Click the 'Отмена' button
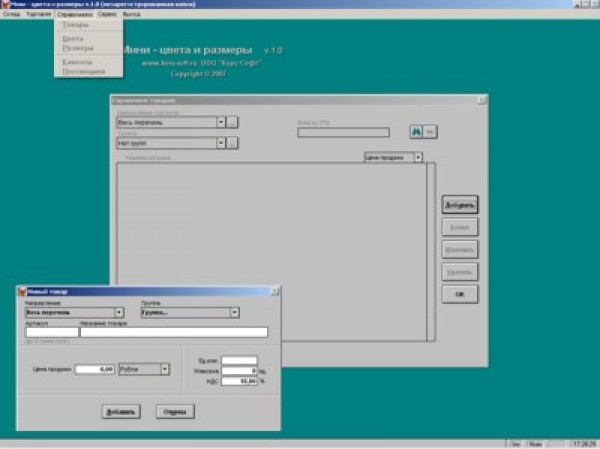Screen dimensions: 600x449 point(175,411)
